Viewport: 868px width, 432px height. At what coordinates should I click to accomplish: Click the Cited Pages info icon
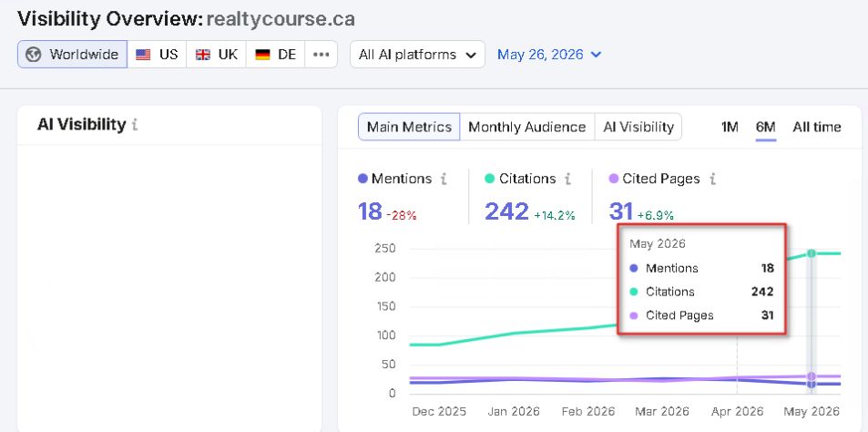712,179
